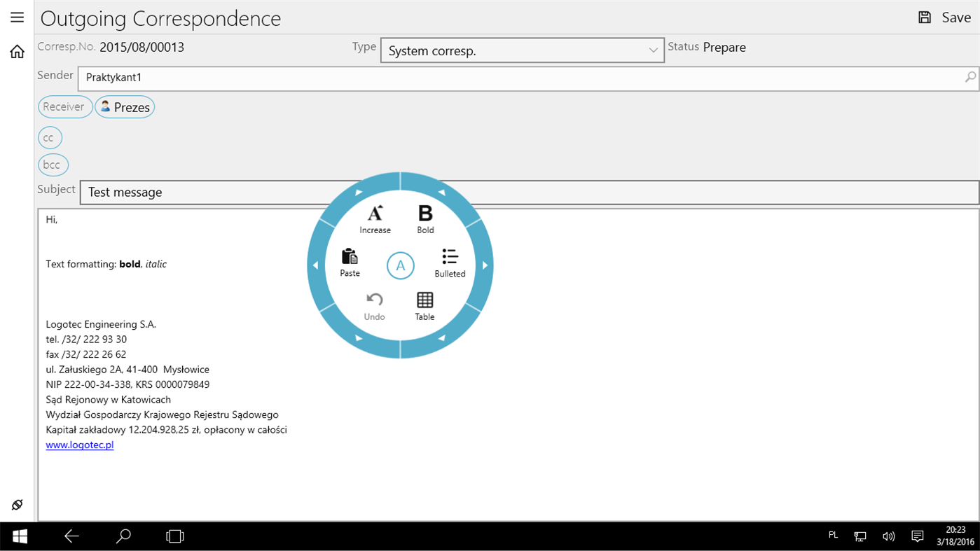
Task: Click the volume speaker tray icon
Action: [x=888, y=536]
